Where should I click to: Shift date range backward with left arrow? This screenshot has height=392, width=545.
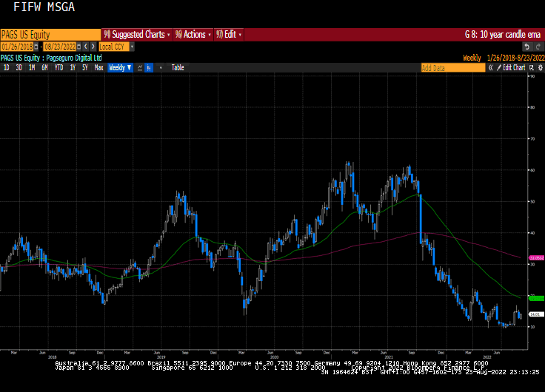[x=86, y=47]
